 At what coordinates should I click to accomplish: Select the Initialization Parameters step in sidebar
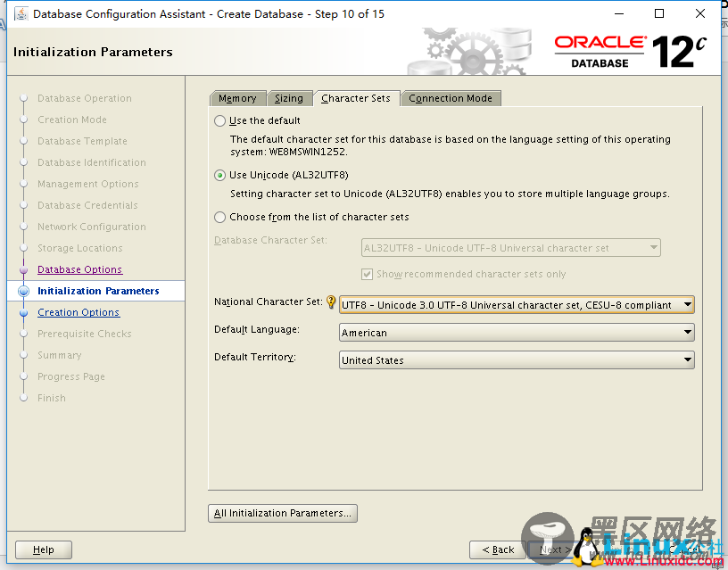point(98,291)
